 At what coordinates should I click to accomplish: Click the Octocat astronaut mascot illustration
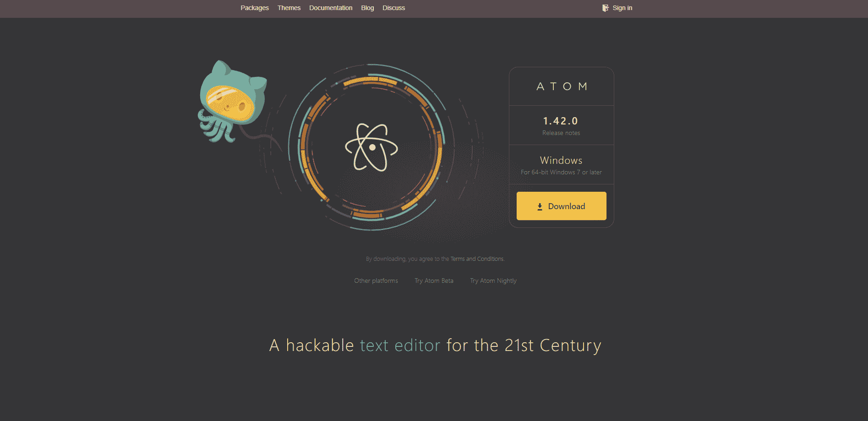point(233,102)
